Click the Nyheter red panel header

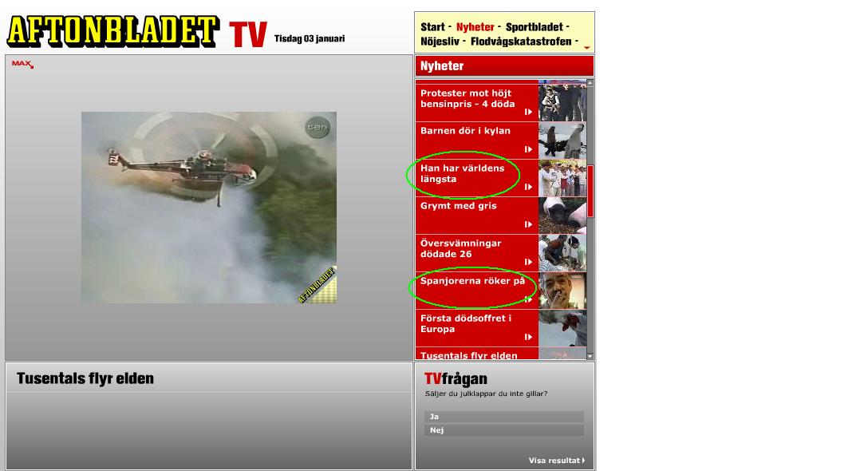coord(504,66)
